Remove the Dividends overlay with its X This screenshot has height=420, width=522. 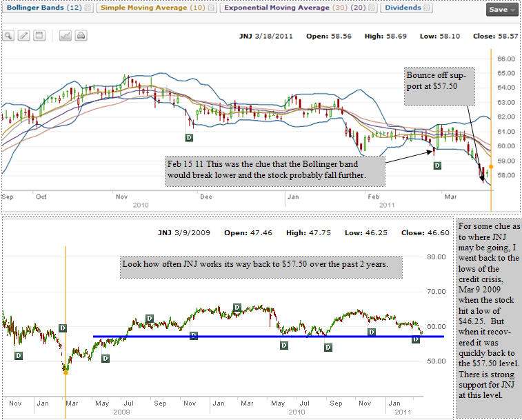coord(427,8)
